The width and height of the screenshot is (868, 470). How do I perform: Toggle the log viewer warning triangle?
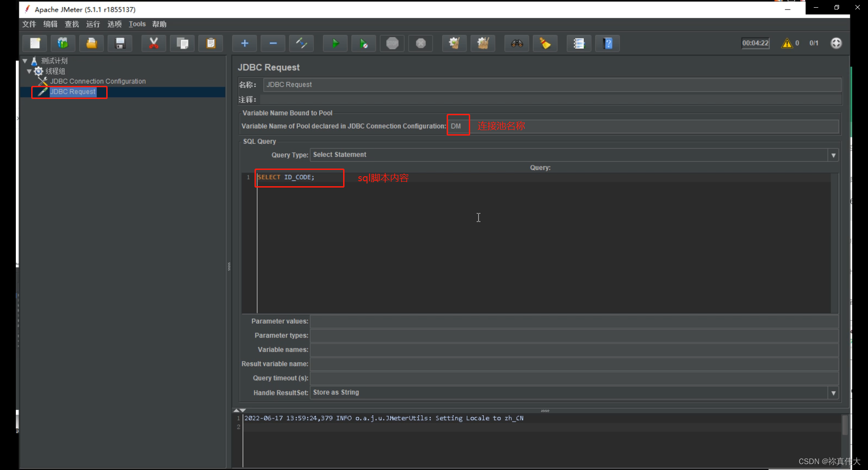point(787,43)
